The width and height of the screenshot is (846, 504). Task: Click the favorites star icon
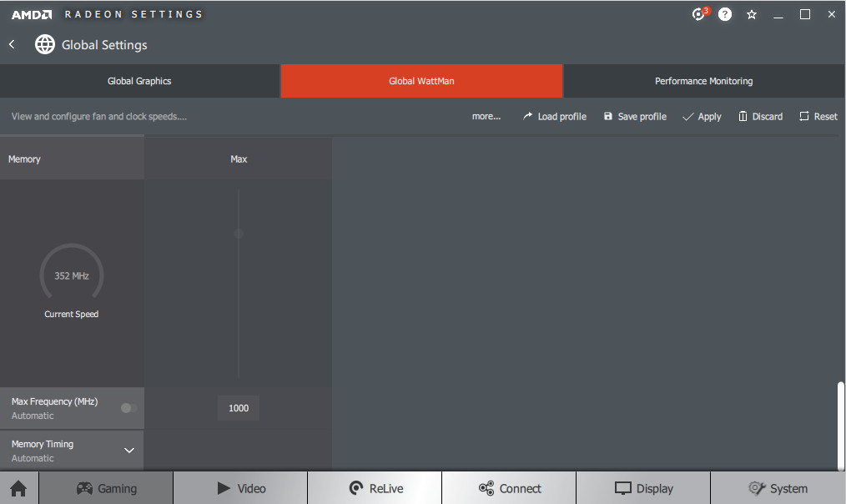pyautogui.click(x=752, y=14)
